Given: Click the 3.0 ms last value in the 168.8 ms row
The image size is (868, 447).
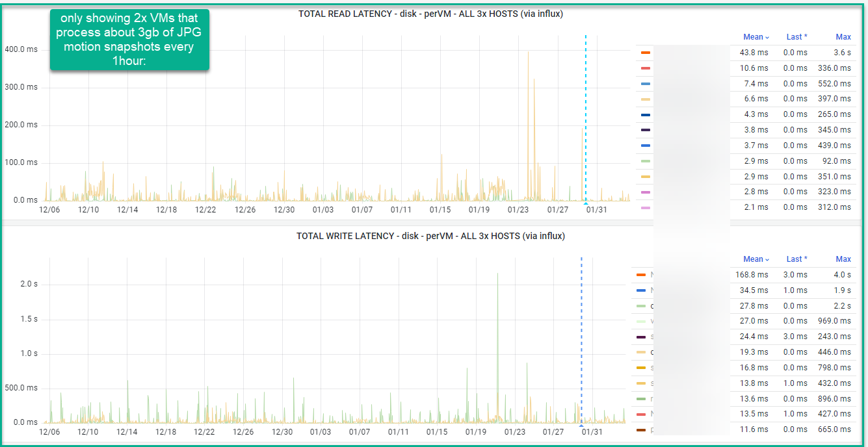Looking at the screenshot, I should (795, 275).
